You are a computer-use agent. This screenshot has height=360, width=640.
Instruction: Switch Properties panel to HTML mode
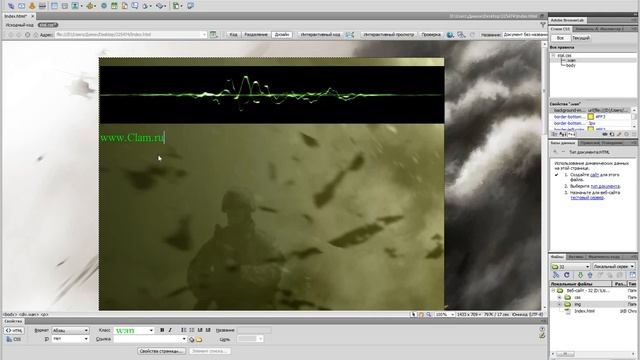[x=14, y=330]
